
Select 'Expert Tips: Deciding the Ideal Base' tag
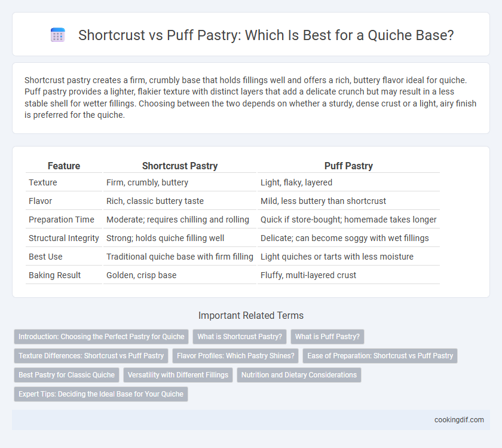point(101,394)
